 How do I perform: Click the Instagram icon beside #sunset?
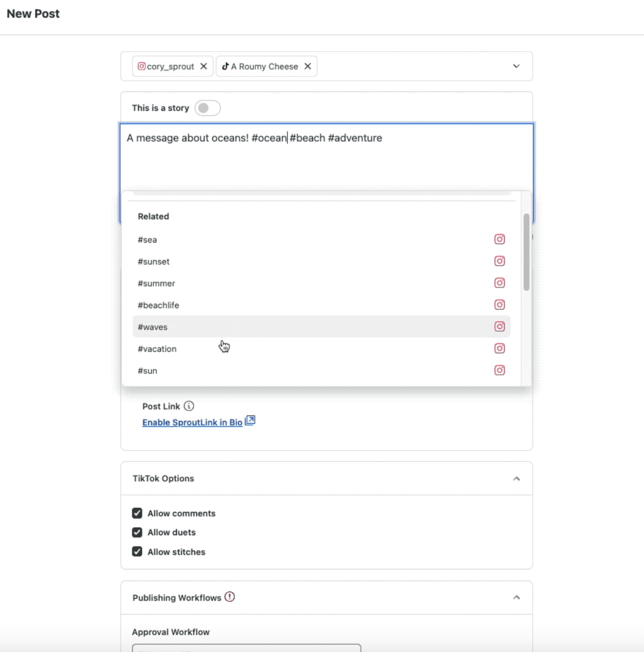[499, 261]
